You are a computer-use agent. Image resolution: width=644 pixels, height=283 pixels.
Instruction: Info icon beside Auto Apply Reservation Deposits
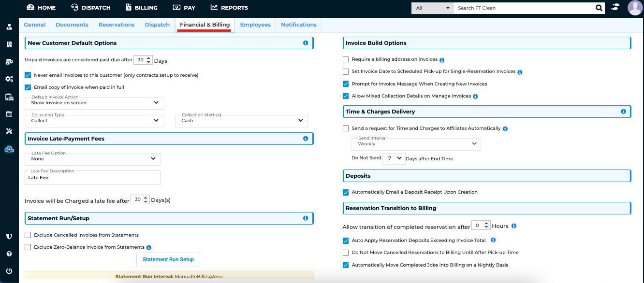(493, 240)
